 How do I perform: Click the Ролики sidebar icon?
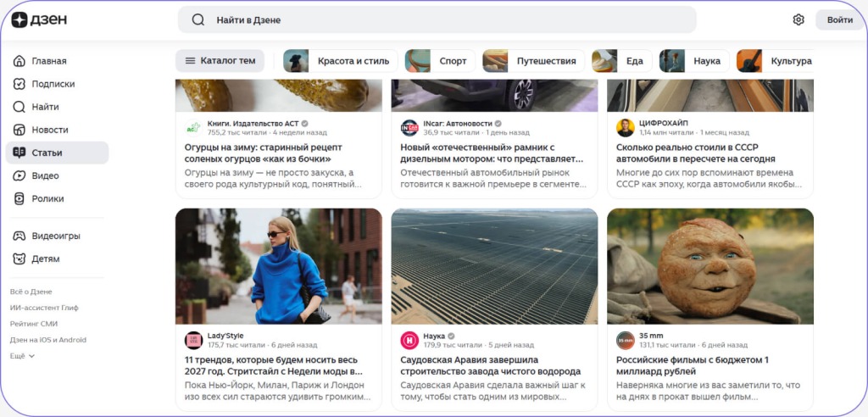pos(19,199)
